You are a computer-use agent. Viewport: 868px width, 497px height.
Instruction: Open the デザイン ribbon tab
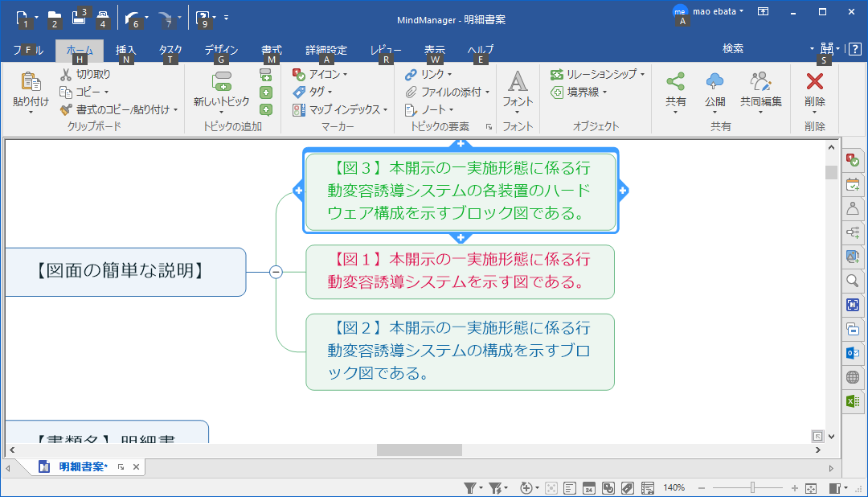tap(221, 50)
